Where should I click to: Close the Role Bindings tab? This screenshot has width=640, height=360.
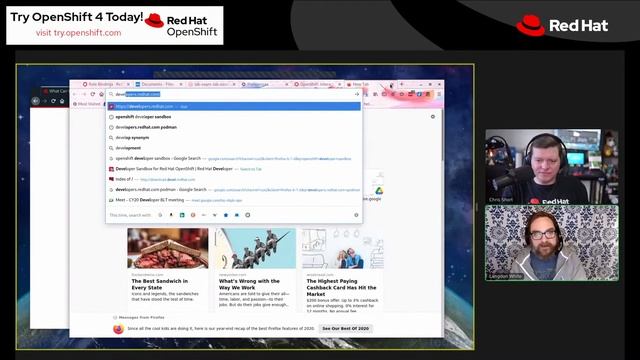point(128,84)
